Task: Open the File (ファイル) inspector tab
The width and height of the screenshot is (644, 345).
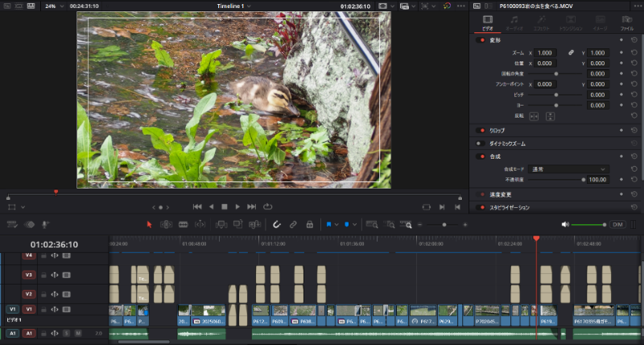Action: 627,23
